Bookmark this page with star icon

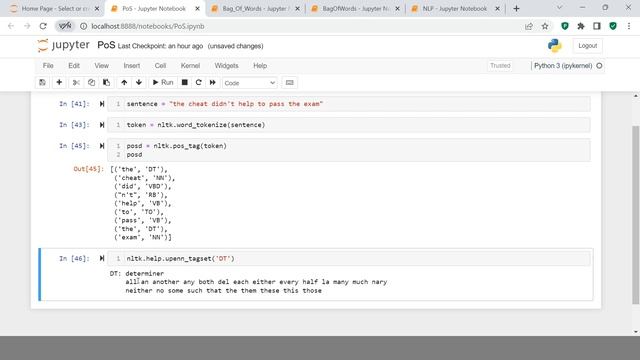(545, 26)
